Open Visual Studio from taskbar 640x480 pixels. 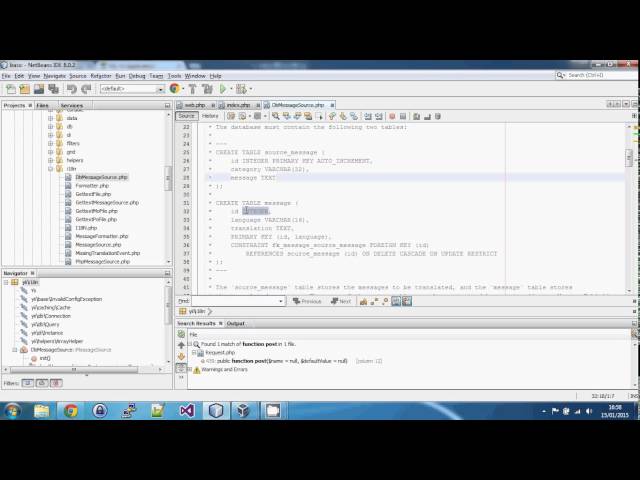[187, 411]
